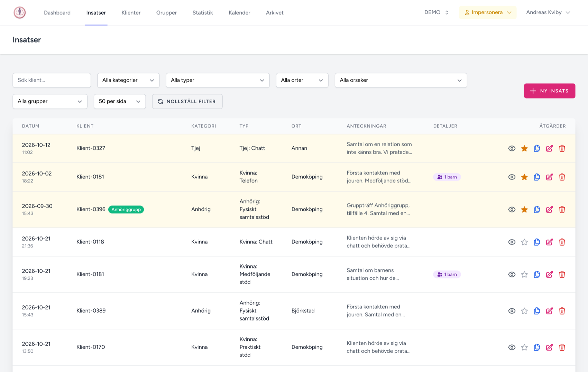View the Klient-0170 entry details
The height and width of the screenshot is (372, 588).
tap(512, 347)
